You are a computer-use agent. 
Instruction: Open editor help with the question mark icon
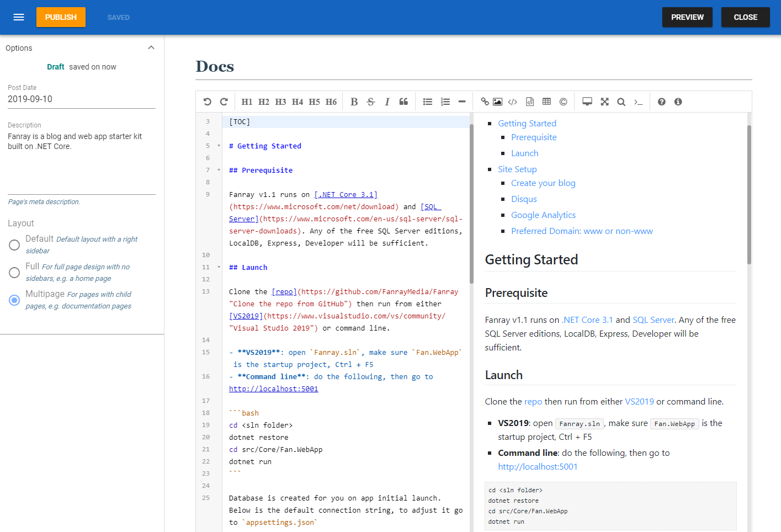[661, 102]
